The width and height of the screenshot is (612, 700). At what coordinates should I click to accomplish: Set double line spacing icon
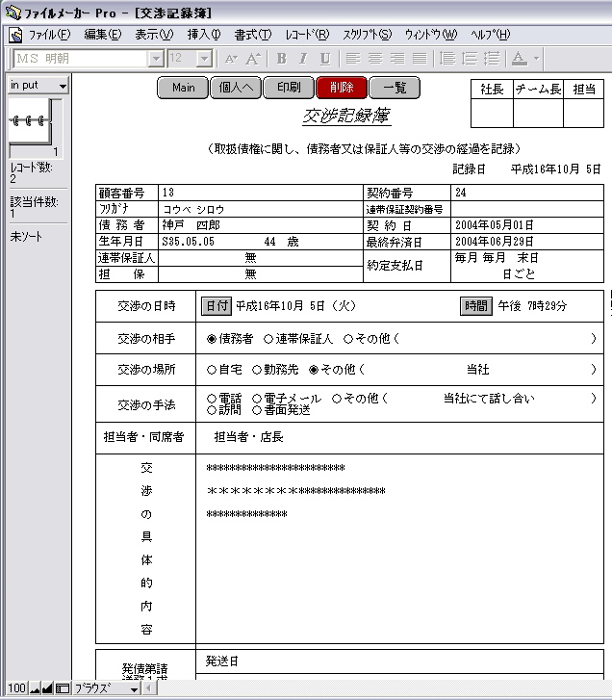[x=492, y=59]
